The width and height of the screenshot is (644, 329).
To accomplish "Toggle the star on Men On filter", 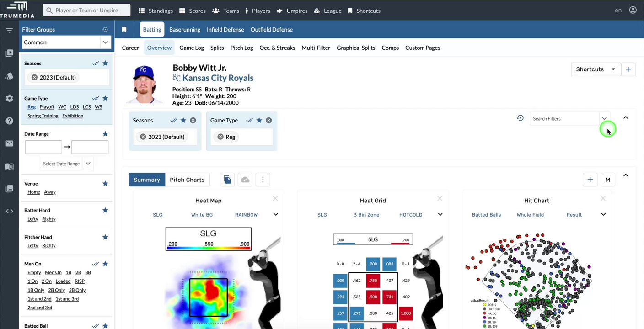I will point(105,264).
